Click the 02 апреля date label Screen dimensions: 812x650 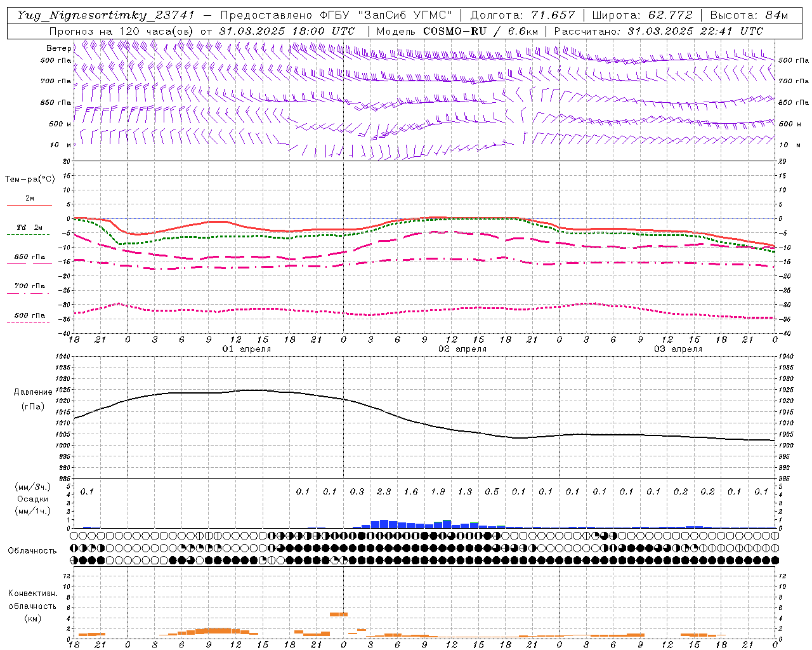click(462, 349)
